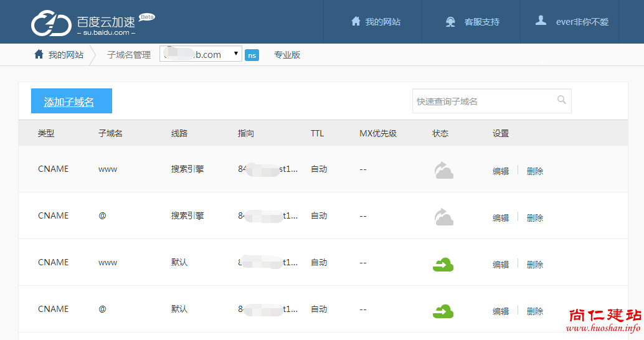Image resolution: width=644 pixels, height=340 pixels.
Task: Click the search magnifier icon
Action: click(x=561, y=100)
